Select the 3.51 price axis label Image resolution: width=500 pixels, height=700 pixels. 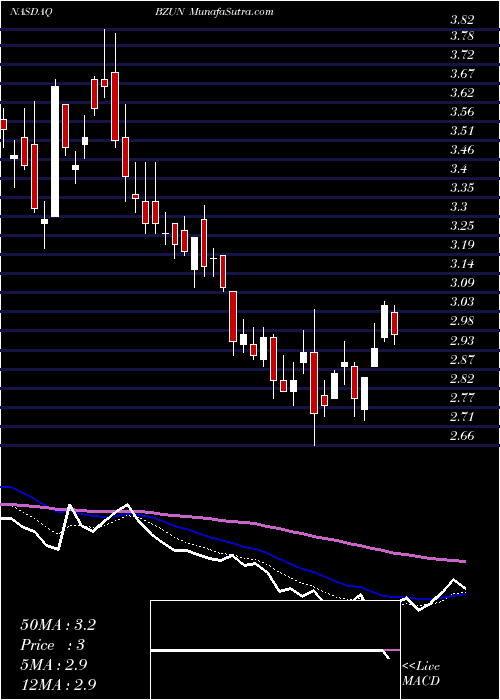[x=462, y=131]
